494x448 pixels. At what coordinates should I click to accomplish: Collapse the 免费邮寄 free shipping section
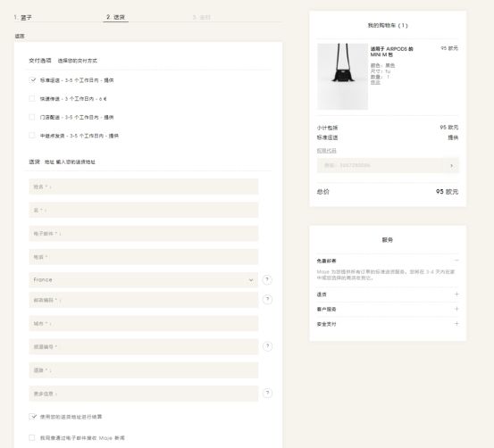[456, 261]
